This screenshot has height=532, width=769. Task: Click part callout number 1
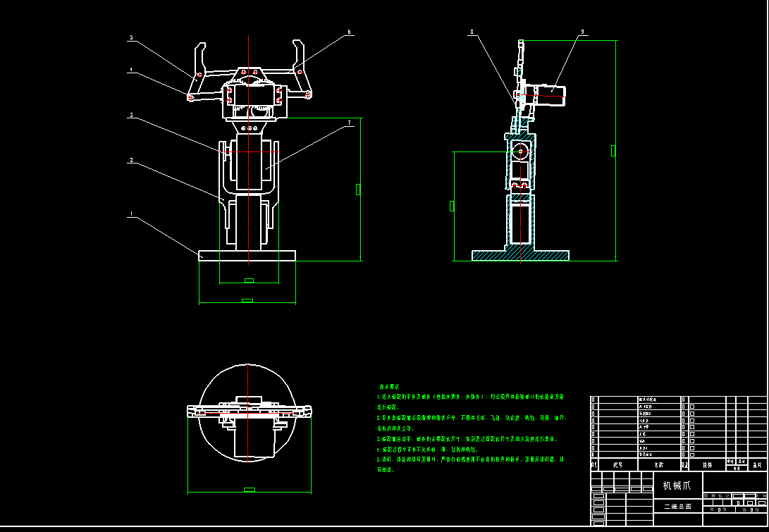[131, 214]
